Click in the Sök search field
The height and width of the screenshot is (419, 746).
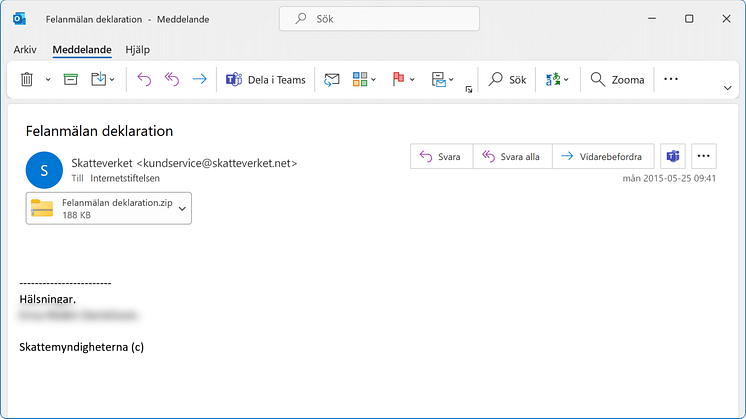379,19
